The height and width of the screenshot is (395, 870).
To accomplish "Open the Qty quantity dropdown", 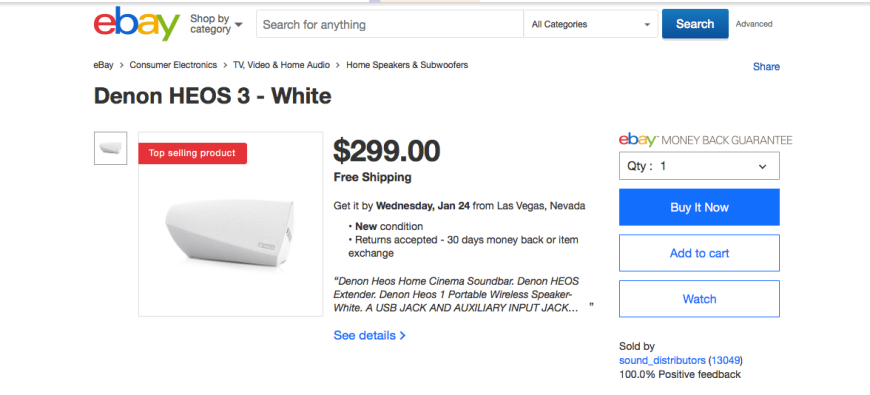I will point(699,166).
